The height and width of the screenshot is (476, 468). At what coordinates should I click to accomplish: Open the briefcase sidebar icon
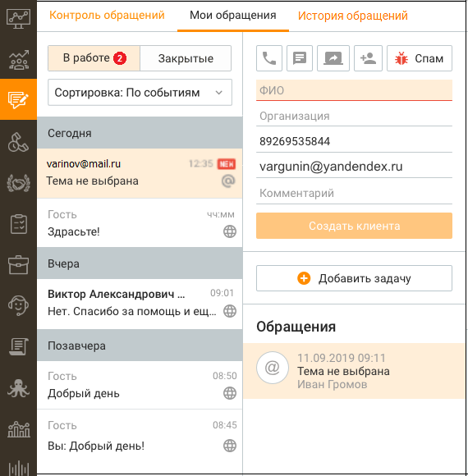(19, 264)
